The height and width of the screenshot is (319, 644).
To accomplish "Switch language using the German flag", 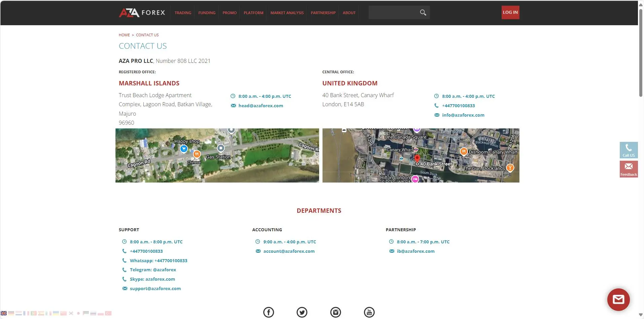I will point(11,313).
